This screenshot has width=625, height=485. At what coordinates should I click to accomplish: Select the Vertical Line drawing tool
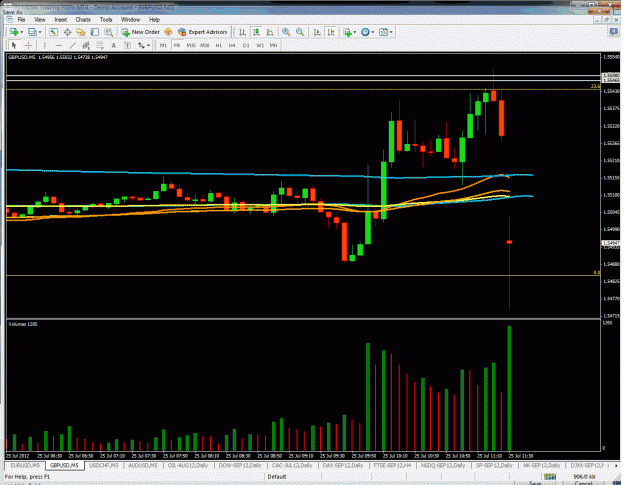[x=45, y=45]
